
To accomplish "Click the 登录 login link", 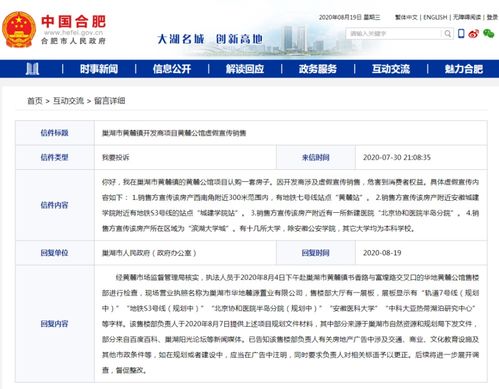I will 492,17.
